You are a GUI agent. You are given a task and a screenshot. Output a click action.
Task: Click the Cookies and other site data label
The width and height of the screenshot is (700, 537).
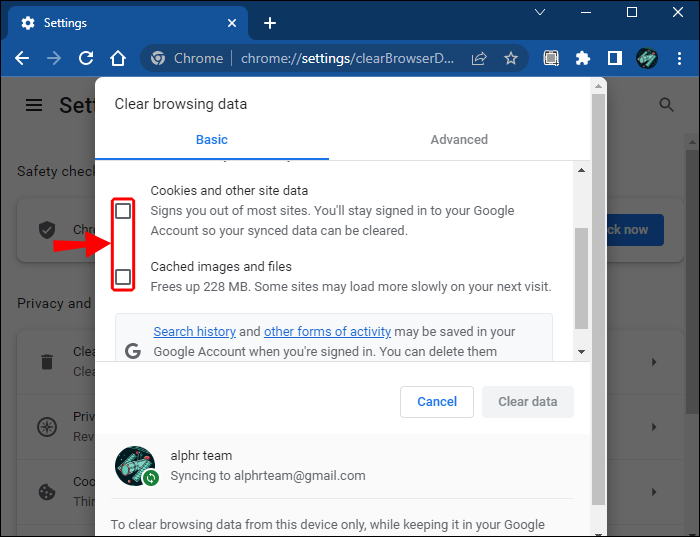click(x=229, y=191)
